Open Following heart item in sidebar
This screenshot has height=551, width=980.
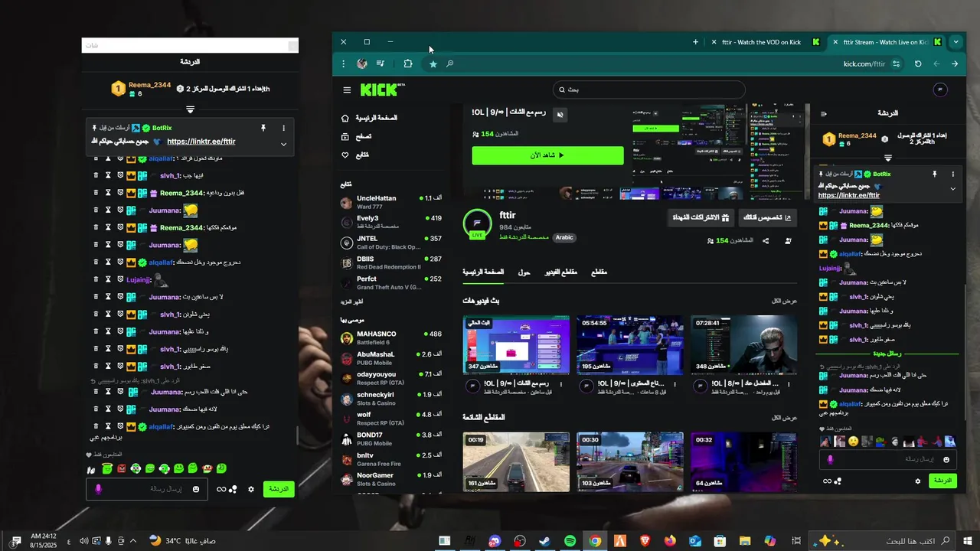355,155
